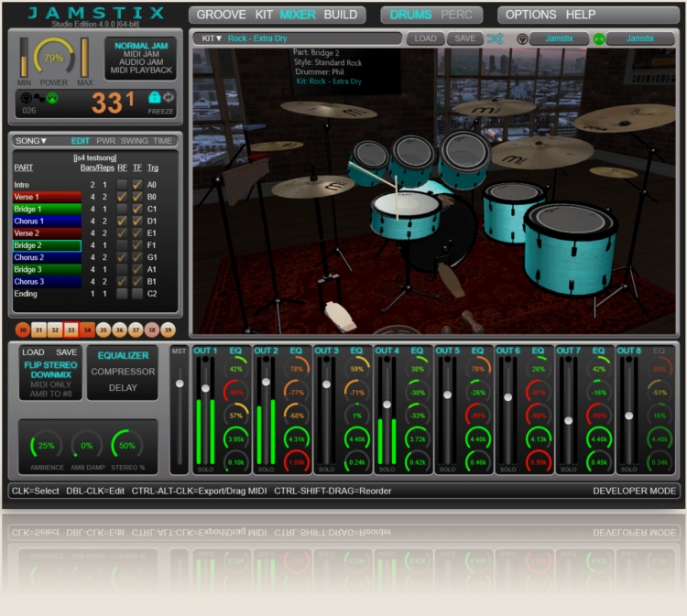
Task: Select MIDI PLAYBACK mode
Action: click(141, 70)
